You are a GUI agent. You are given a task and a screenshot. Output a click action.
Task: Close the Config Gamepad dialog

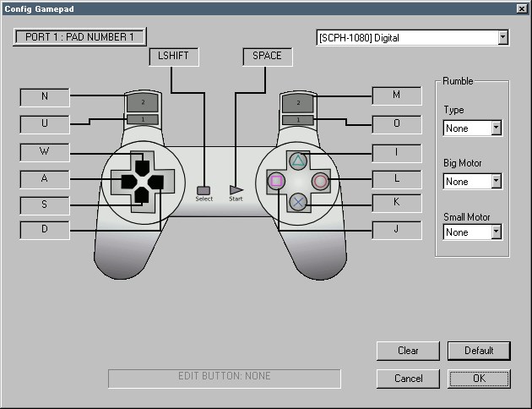coord(522,8)
